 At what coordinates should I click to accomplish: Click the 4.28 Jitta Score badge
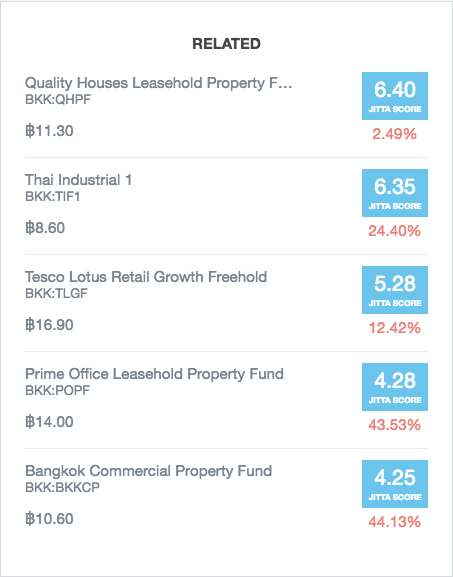[395, 387]
